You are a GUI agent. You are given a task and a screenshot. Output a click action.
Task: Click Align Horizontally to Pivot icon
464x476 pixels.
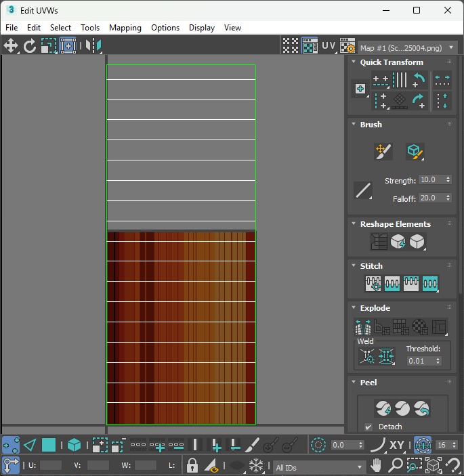coord(381,81)
